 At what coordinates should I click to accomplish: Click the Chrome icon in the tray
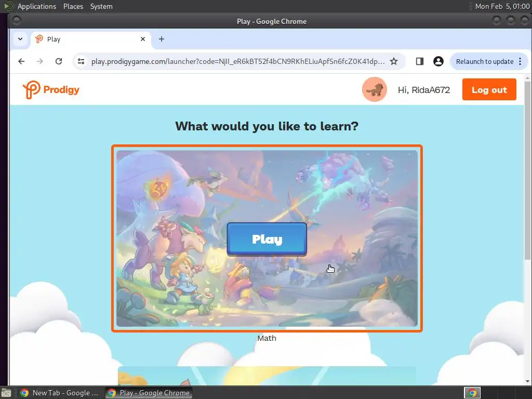472,393
